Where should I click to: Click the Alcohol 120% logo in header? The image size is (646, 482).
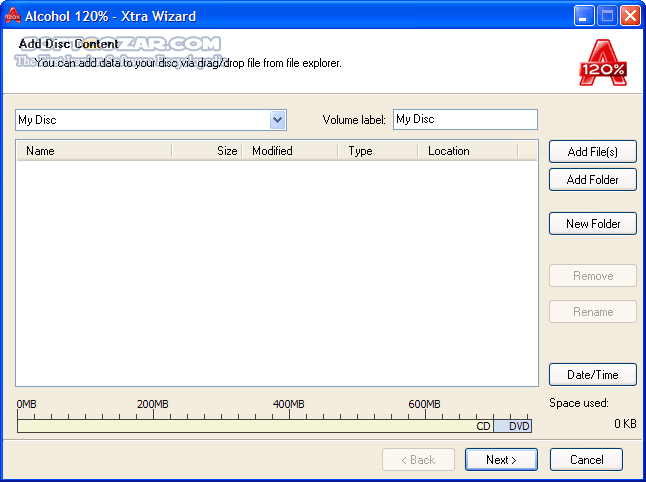[603, 62]
